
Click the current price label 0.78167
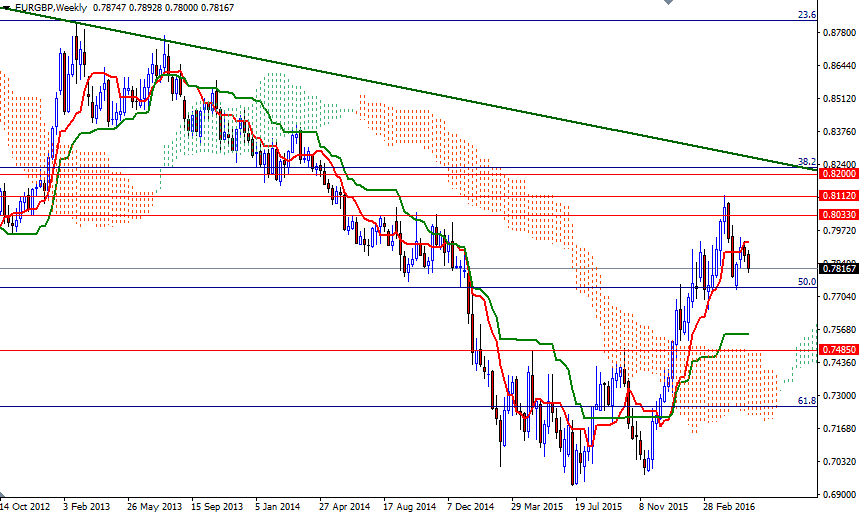point(840,269)
